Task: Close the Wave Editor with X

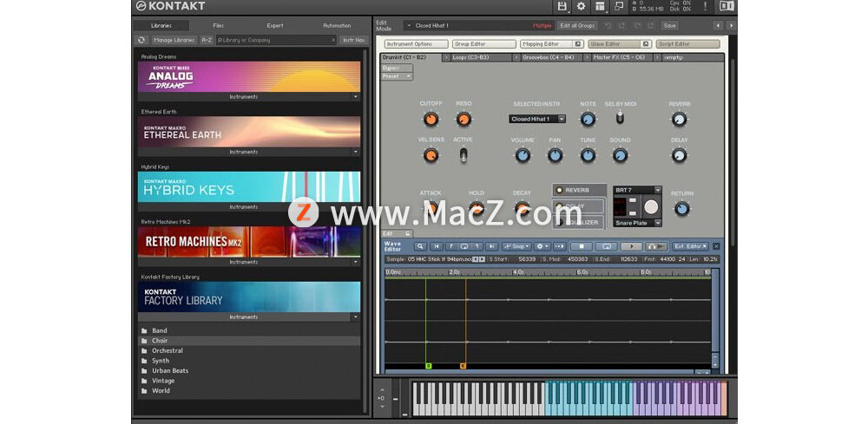Action: pyautogui.click(x=716, y=246)
